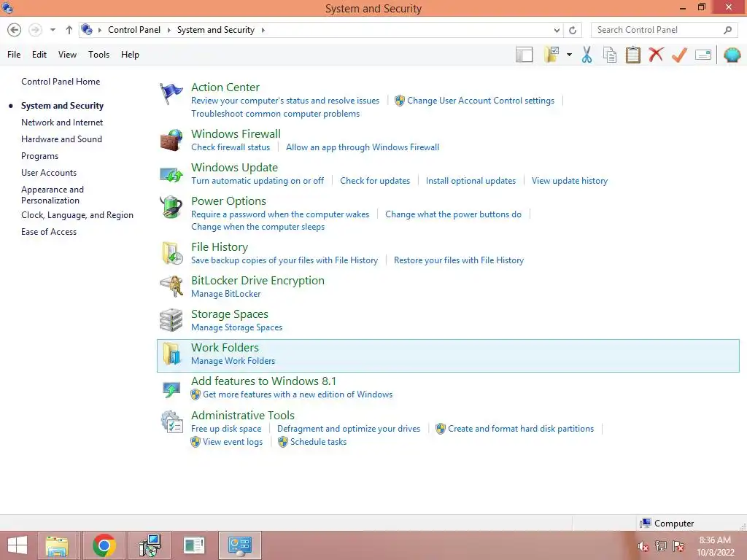Screen dimensions: 747x560
Task: Open the File menu
Action: (14, 55)
